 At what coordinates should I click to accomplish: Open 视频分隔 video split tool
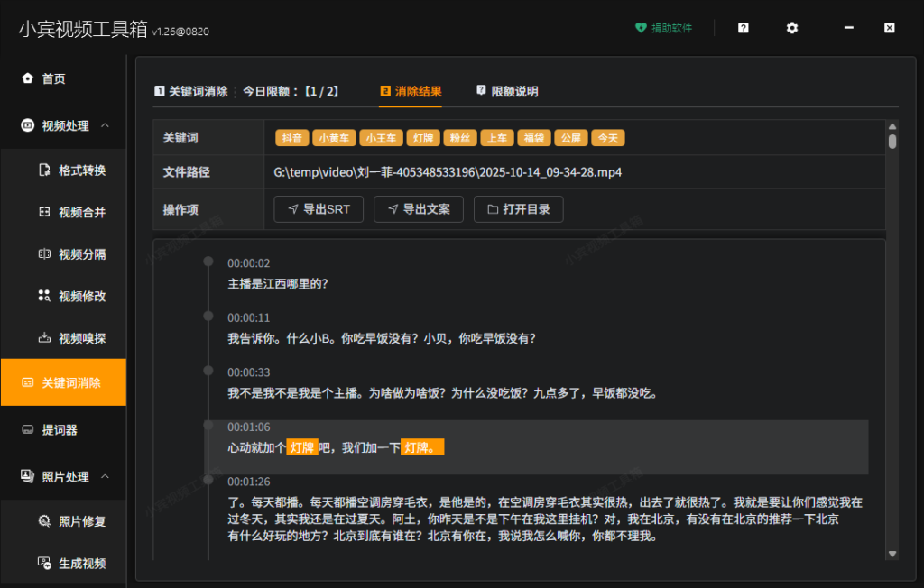point(81,254)
